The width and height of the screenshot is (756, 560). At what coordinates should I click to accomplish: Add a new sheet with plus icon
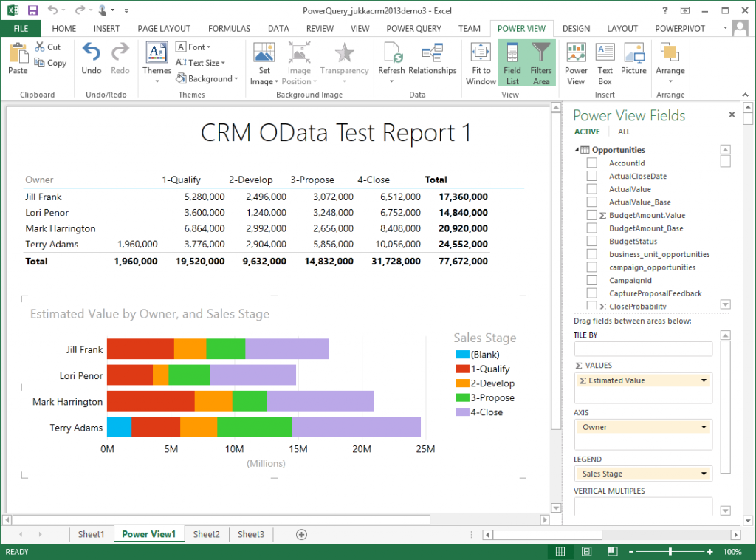point(301,534)
